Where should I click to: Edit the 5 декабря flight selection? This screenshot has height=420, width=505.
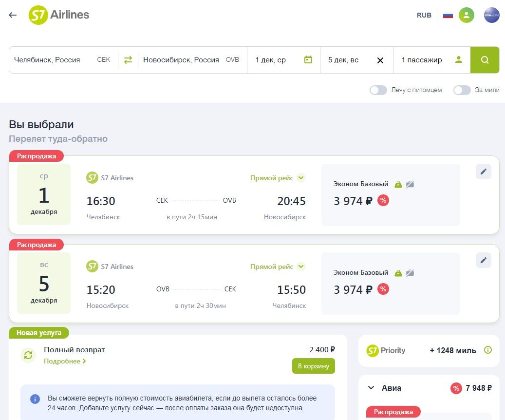pyautogui.click(x=483, y=260)
